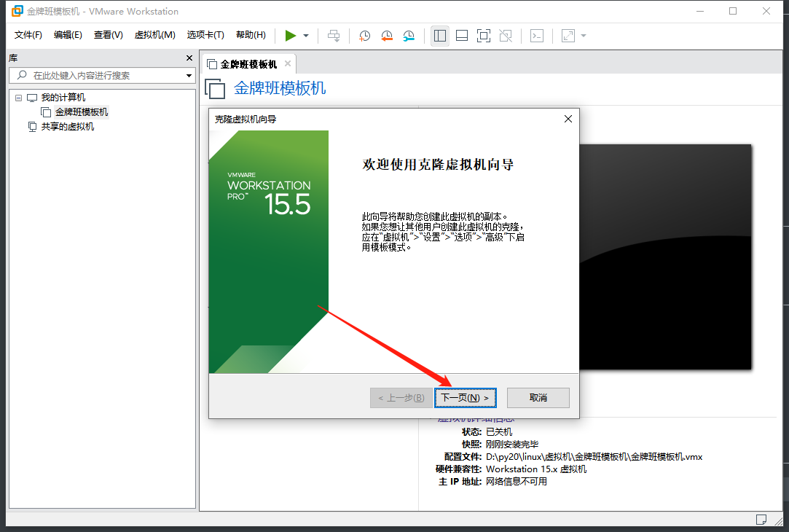Click the VMware Workstation title bar app icon
789x532 pixels.
pos(17,11)
